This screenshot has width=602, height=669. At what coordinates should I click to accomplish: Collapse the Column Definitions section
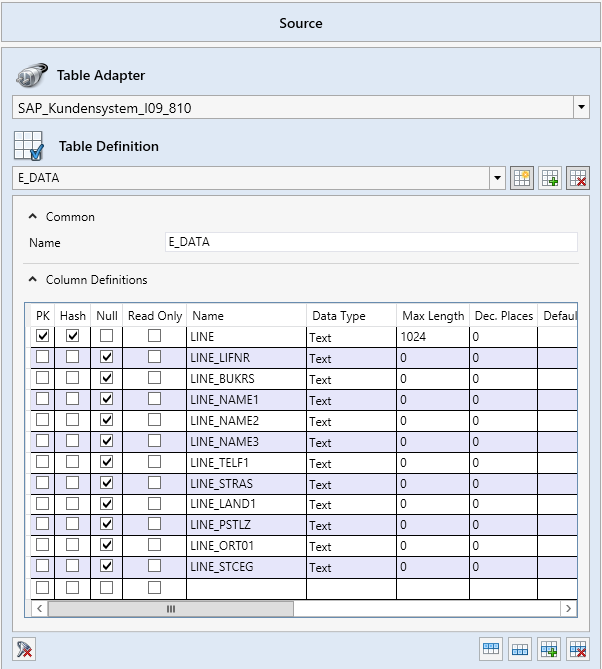(x=32, y=280)
